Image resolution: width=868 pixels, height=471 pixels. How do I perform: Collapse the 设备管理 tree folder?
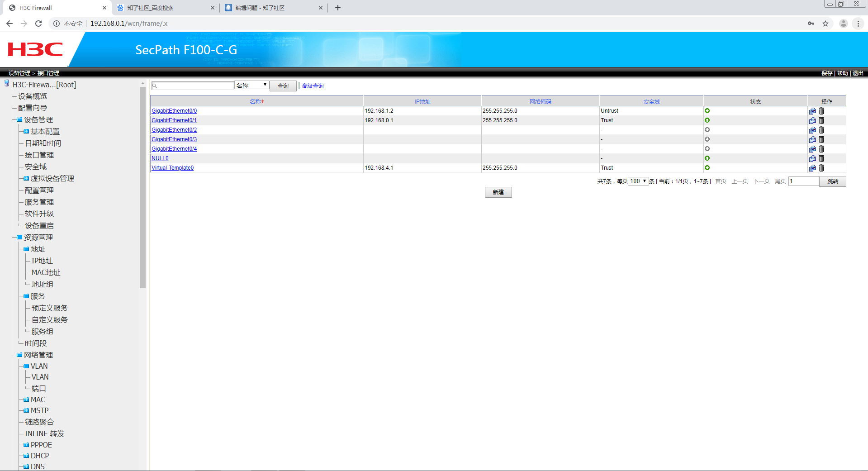click(19, 120)
